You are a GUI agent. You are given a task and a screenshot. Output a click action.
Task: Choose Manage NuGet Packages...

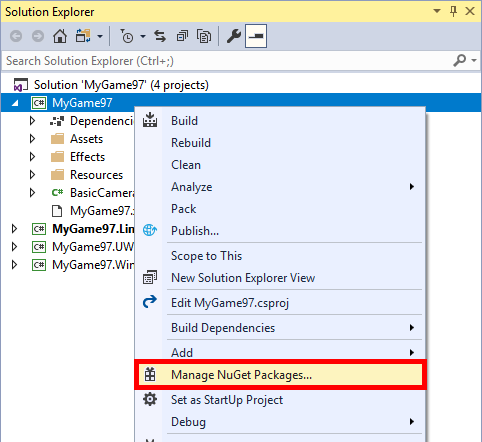[x=280, y=375]
